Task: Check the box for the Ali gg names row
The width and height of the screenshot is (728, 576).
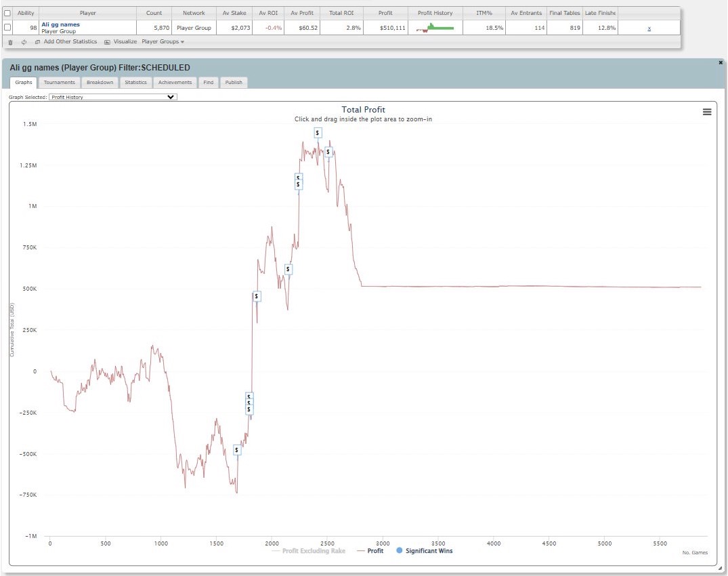Action: (7, 27)
